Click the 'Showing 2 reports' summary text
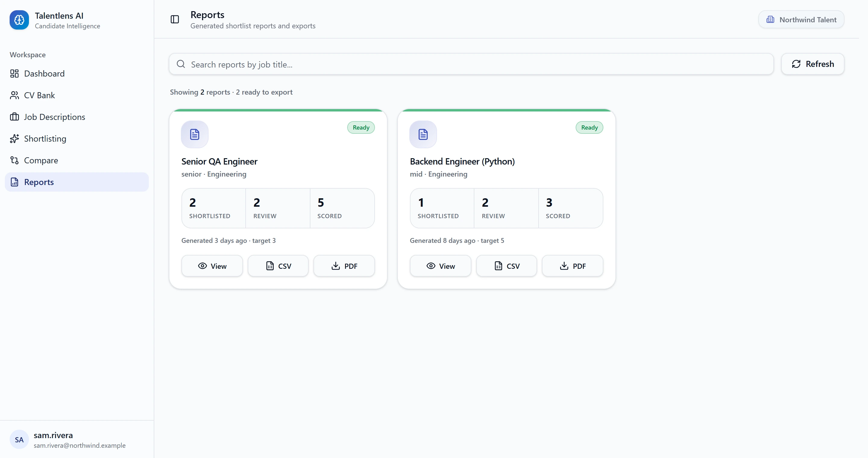This screenshot has width=868, height=458. 231,92
